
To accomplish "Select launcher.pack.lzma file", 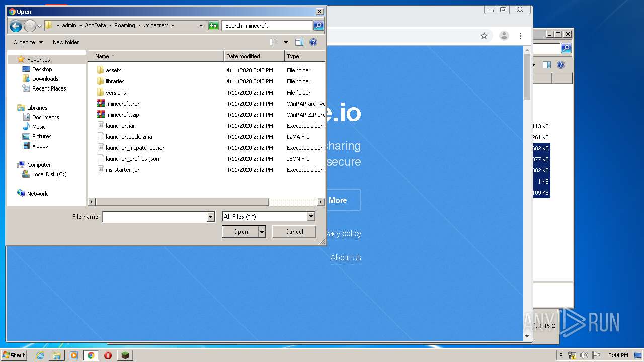I will coord(129,137).
